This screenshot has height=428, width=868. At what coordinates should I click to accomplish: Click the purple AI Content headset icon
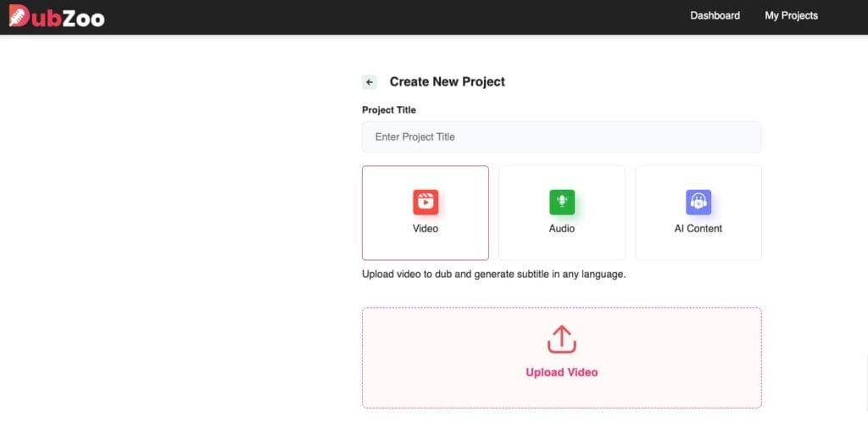point(698,202)
